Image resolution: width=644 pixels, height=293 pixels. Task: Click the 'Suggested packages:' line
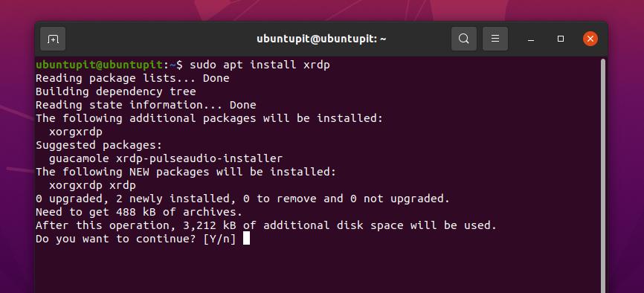pos(99,145)
